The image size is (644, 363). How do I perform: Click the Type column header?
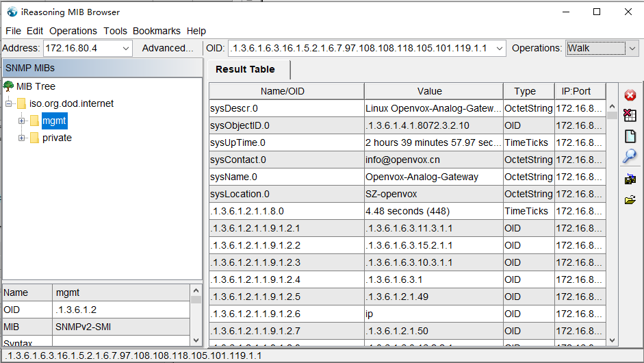pyautogui.click(x=529, y=91)
